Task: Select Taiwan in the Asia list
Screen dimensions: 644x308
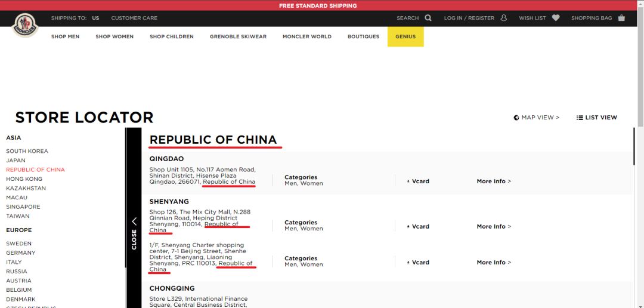Action: 18,216
